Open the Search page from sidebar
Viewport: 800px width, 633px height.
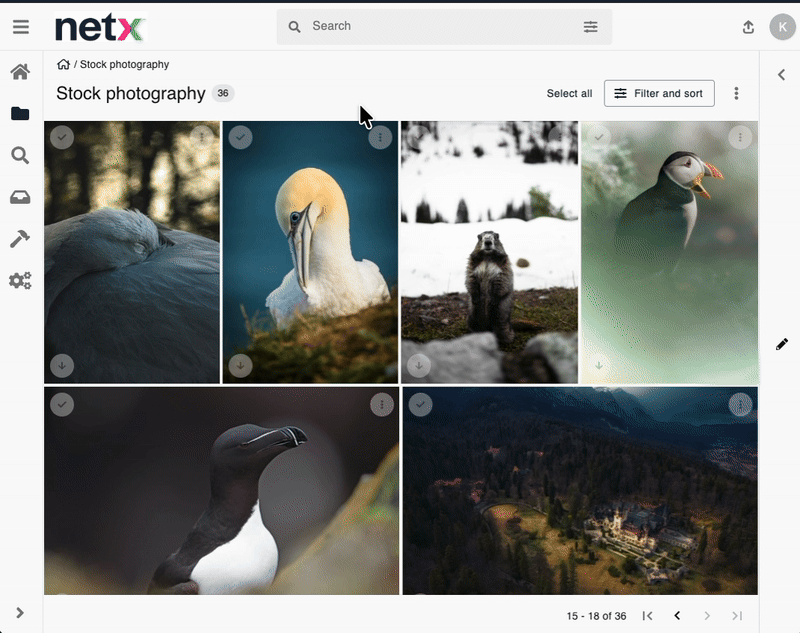click(x=20, y=155)
